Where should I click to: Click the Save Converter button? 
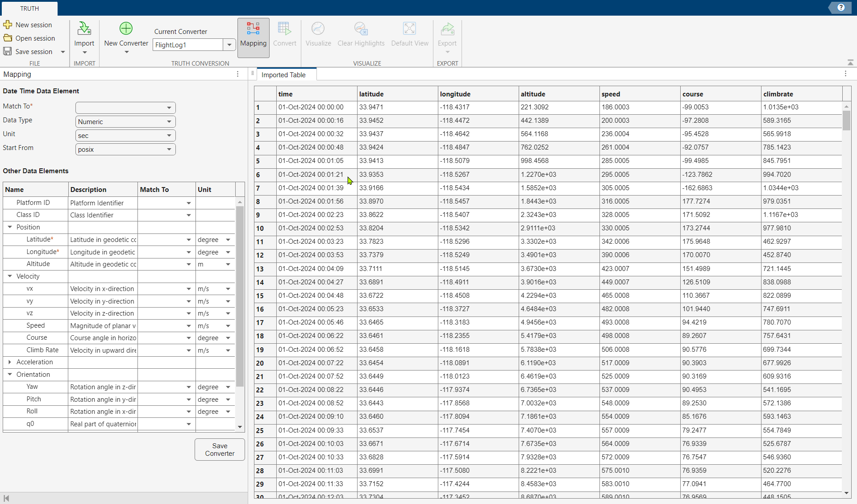[x=220, y=450]
